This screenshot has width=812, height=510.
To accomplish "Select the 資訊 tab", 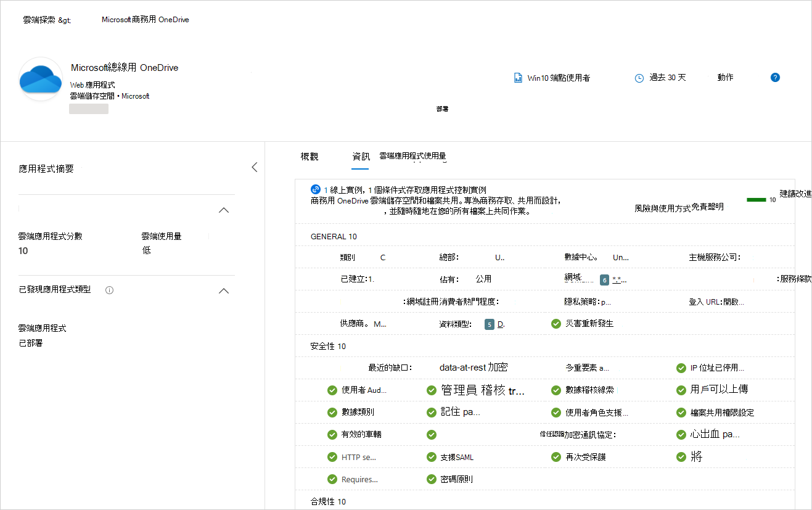I will point(361,157).
